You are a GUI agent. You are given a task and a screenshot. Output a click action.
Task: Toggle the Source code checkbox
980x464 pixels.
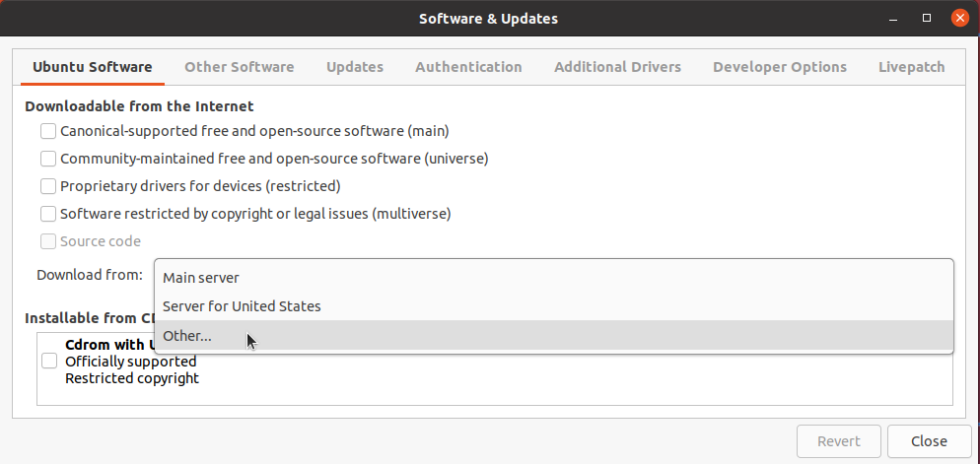tap(48, 241)
